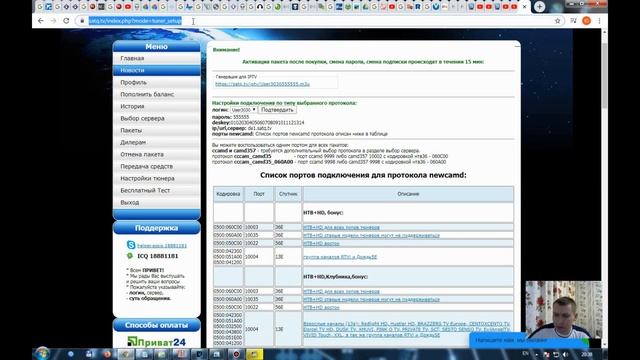Viewport: 640px width, 360px height.
Task: Open История menu item
Action: pyautogui.click(x=157, y=106)
